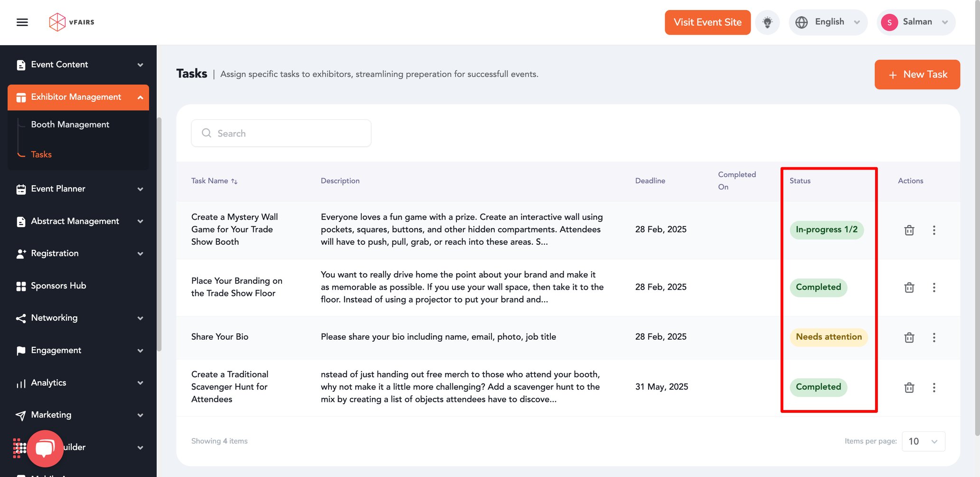Open actions menu for Scavenger Hunt task
This screenshot has width=980, height=477.
[x=934, y=387]
